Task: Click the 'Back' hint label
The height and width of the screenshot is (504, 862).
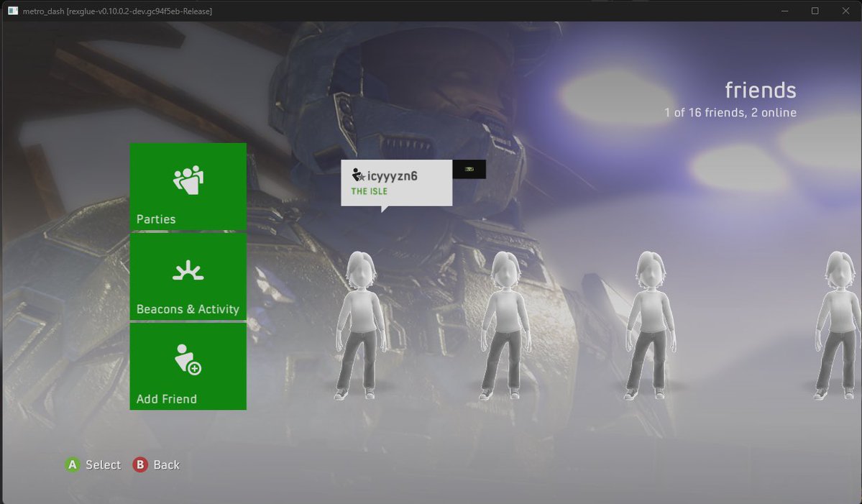Action: click(x=167, y=465)
